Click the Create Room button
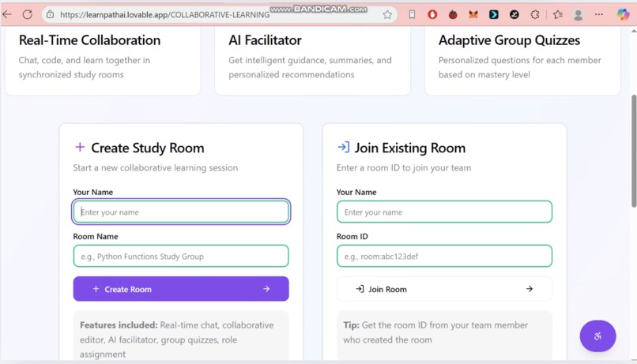Viewport: 637px width, 364px height. pyautogui.click(x=181, y=289)
